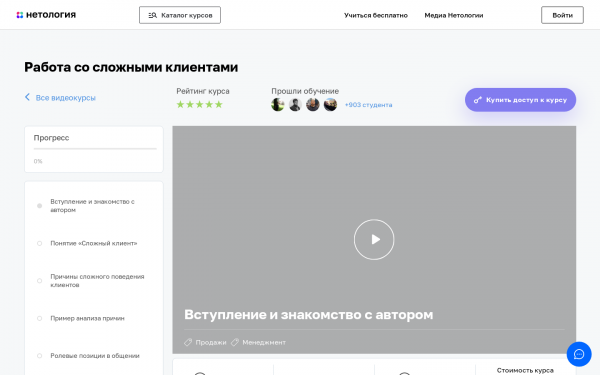
Task: Click the radio dot beside Понятие «Сложный клиент»
Action: coord(39,243)
